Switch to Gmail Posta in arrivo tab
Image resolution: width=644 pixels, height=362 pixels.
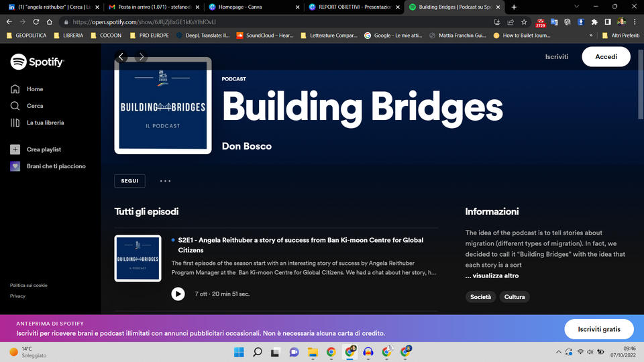click(152, 7)
